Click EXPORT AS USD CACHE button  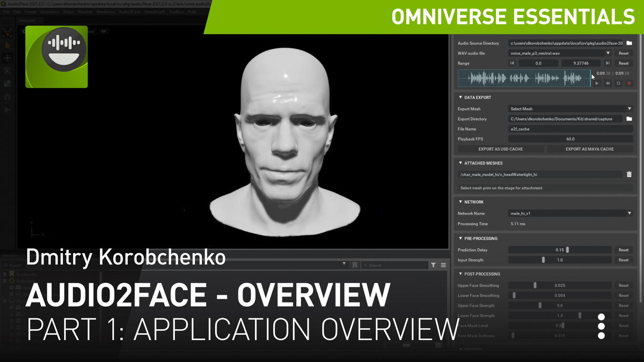500,149
